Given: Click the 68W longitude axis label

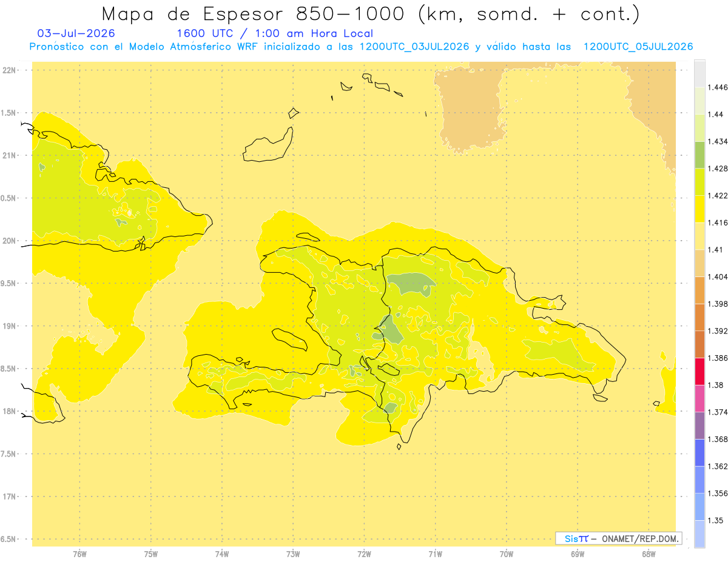Looking at the screenshot, I should 649,554.
